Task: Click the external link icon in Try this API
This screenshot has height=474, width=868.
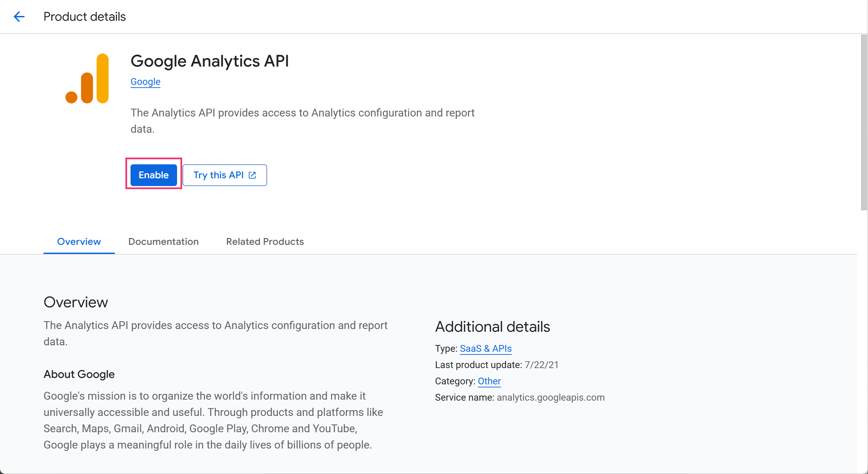Action: (252, 175)
